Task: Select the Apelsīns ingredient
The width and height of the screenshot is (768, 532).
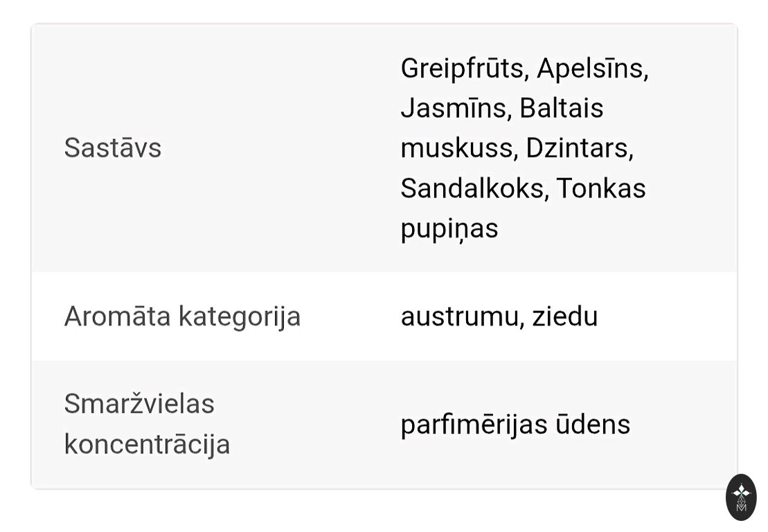Action: coord(592,69)
